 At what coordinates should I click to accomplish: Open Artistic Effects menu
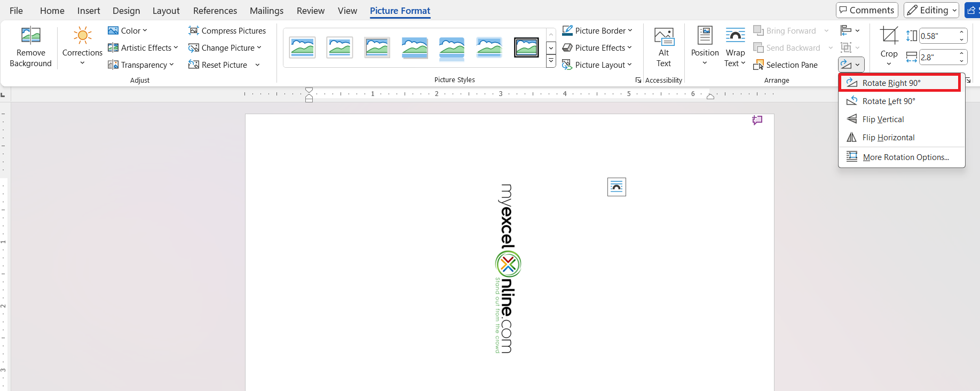click(143, 47)
